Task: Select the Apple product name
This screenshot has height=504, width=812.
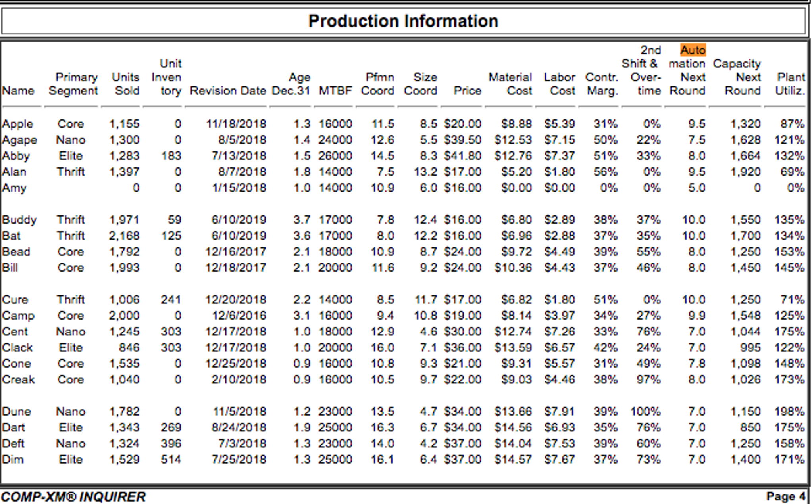Action: coord(17,124)
